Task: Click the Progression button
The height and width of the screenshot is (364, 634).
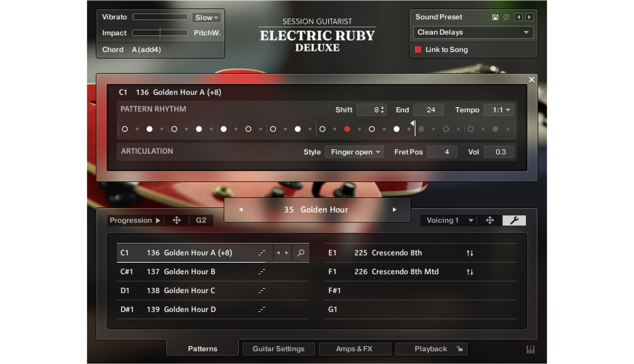Action: click(135, 220)
